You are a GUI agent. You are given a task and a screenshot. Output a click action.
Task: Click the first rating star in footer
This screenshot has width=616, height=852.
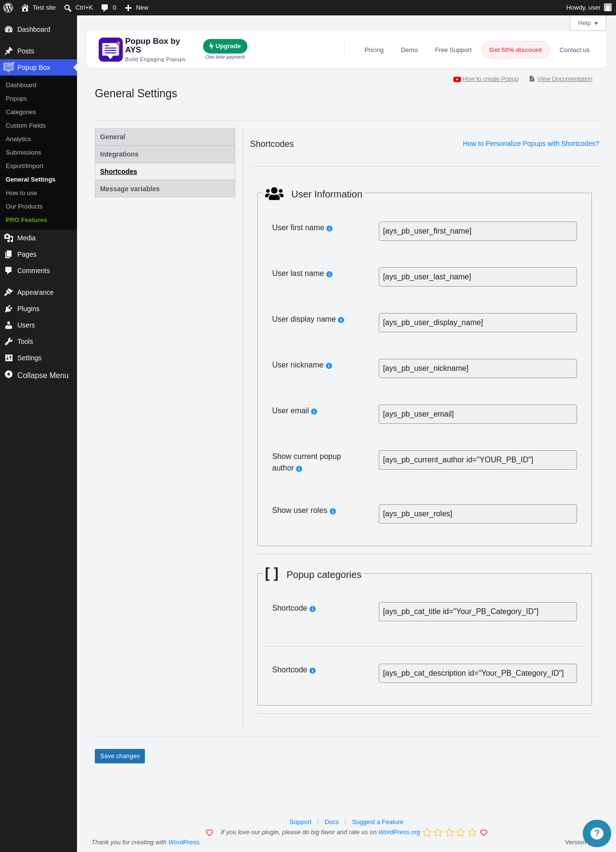tap(427, 833)
